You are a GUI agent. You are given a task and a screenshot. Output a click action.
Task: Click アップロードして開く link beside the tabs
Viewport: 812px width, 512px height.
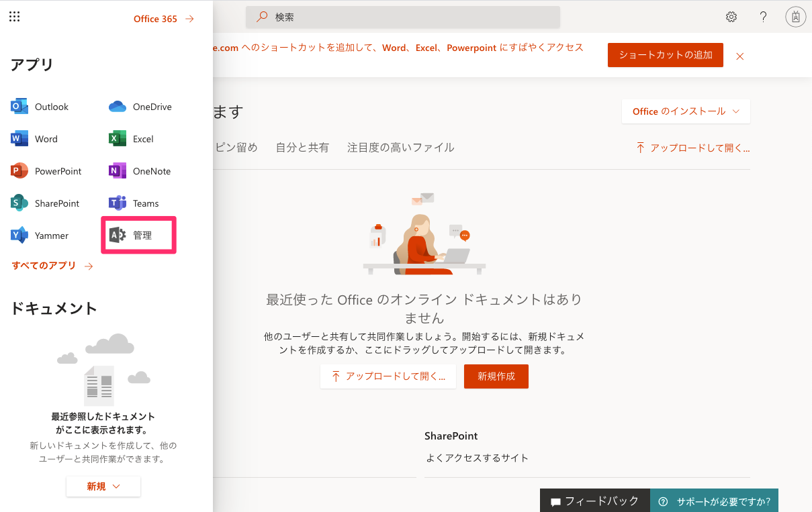693,148
